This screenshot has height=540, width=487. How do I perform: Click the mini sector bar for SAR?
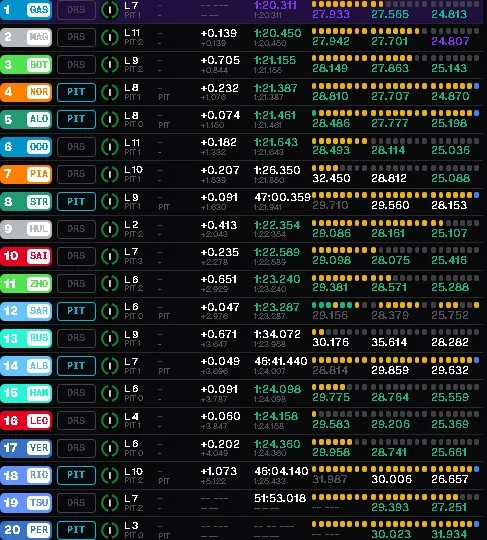(395, 305)
